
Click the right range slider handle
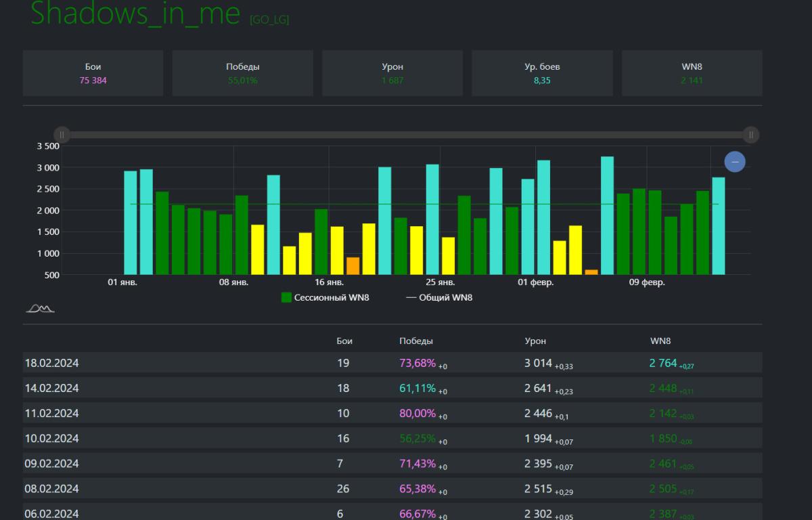point(751,135)
